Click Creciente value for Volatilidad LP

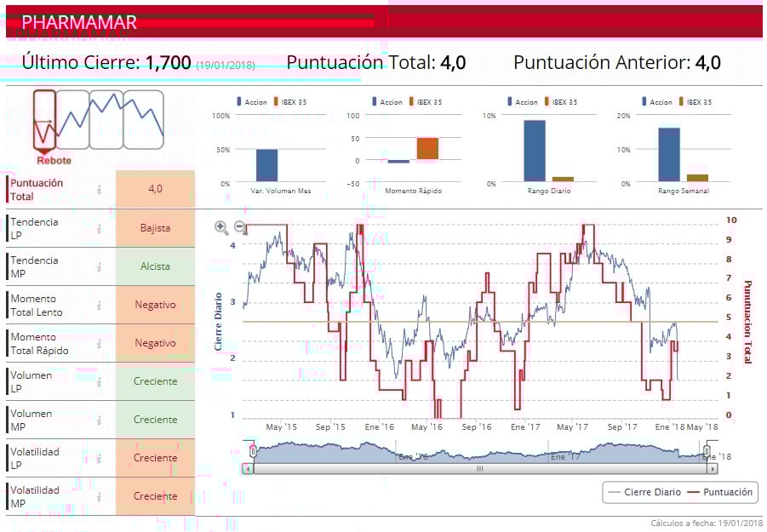point(155,458)
